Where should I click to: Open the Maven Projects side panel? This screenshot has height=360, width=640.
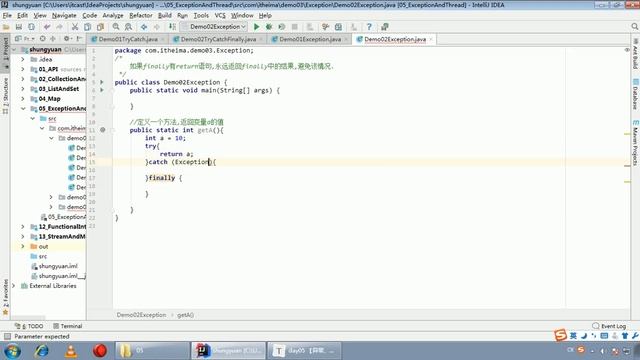(x=635, y=143)
